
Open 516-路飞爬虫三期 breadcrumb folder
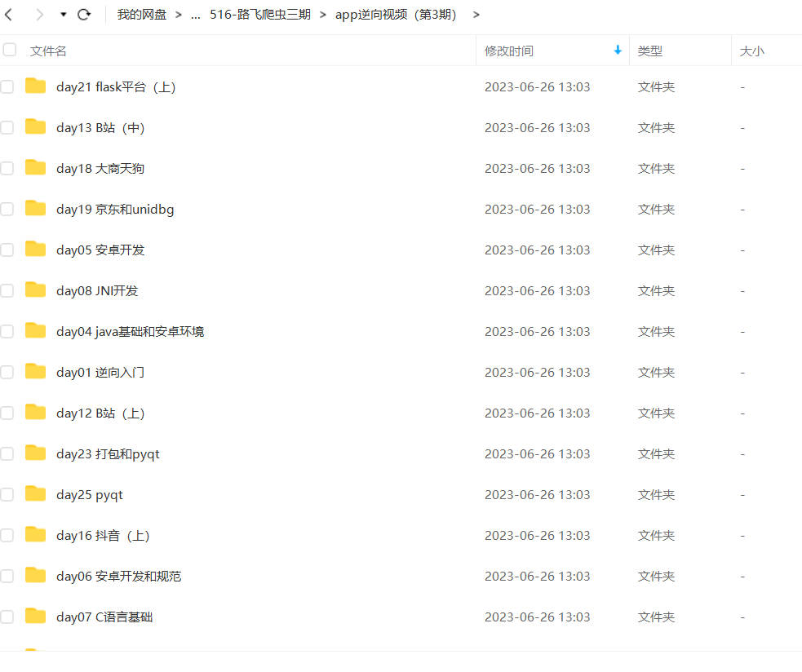pos(259,15)
